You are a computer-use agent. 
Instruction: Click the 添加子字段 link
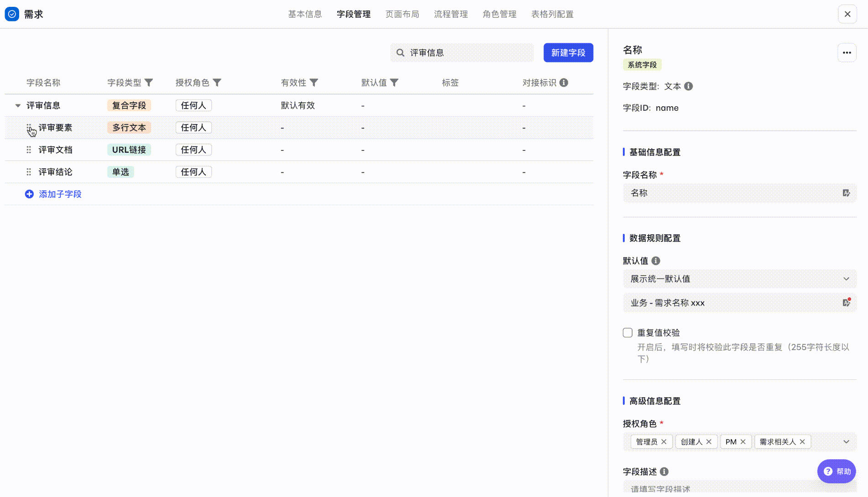[60, 194]
